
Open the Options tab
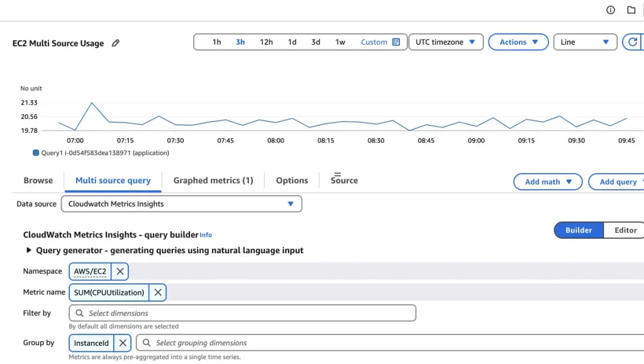(292, 181)
